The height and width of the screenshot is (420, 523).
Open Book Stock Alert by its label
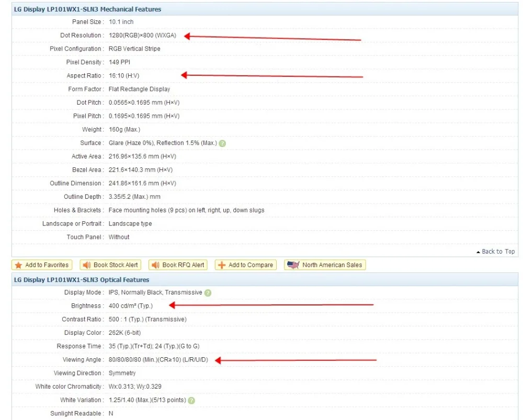click(x=116, y=265)
